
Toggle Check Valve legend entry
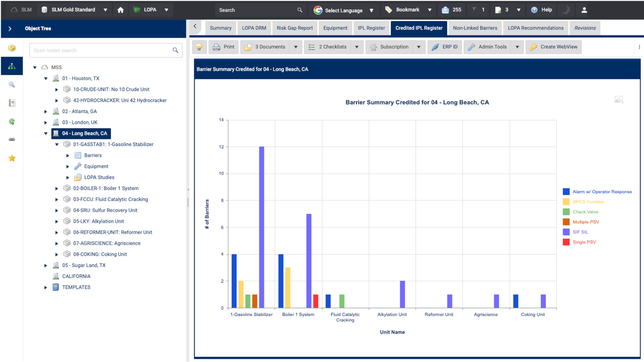click(585, 212)
